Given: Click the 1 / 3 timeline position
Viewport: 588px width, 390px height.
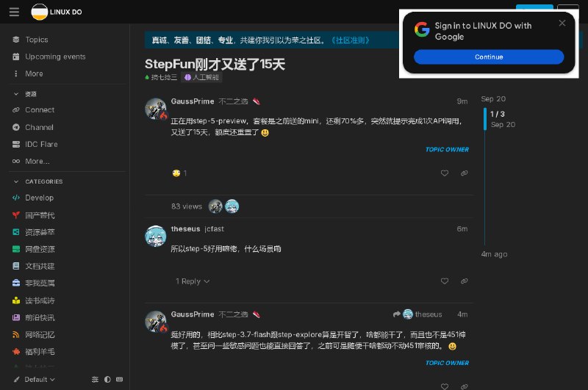Looking at the screenshot, I should 498,114.
